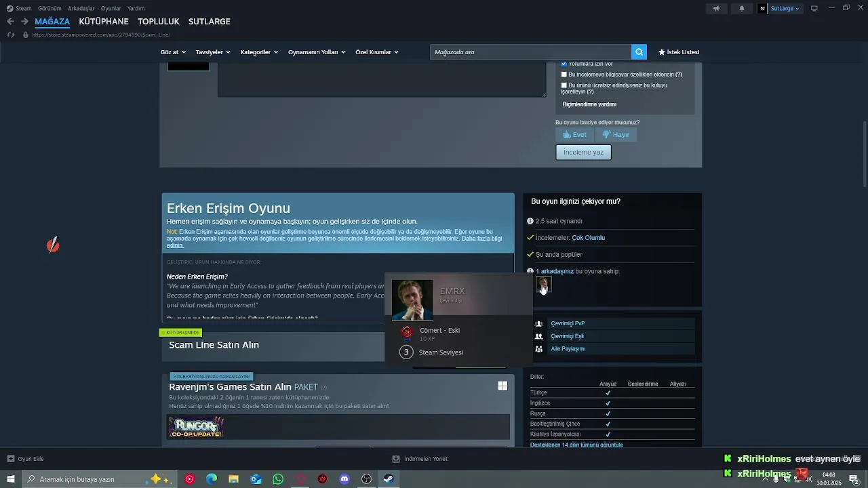
Task: Focus the Mağazada ara search field
Action: 531,52
